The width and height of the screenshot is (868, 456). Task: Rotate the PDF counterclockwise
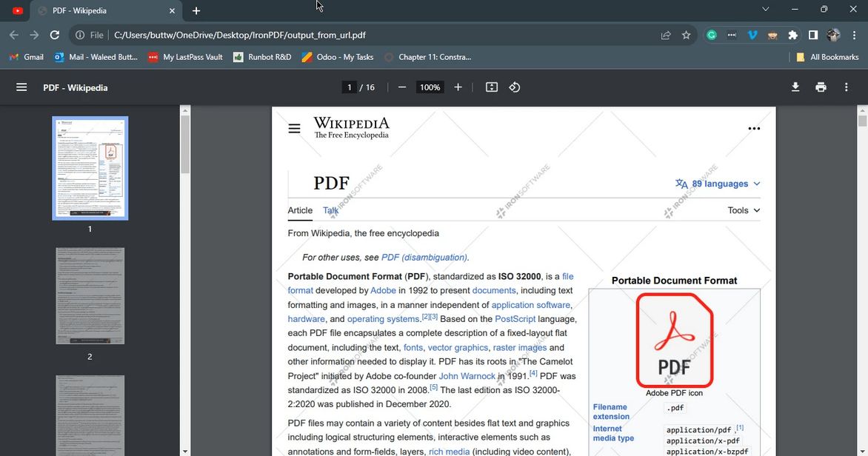pos(515,87)
